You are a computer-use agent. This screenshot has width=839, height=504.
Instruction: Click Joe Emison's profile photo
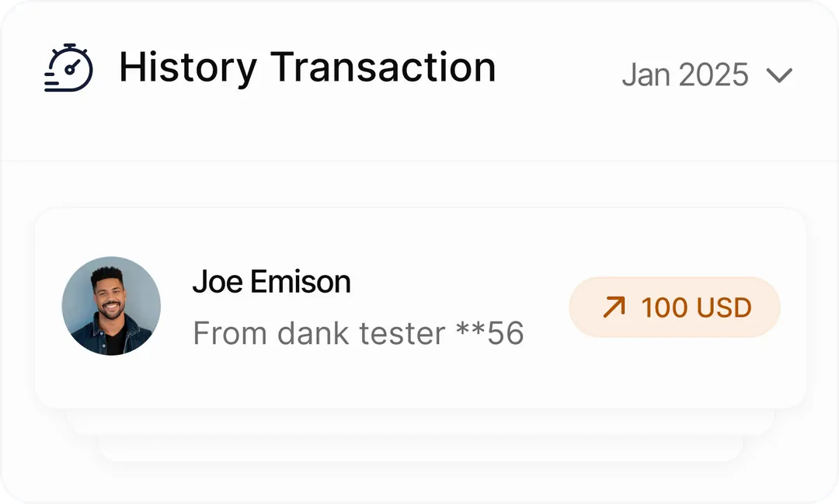(111, 306)
